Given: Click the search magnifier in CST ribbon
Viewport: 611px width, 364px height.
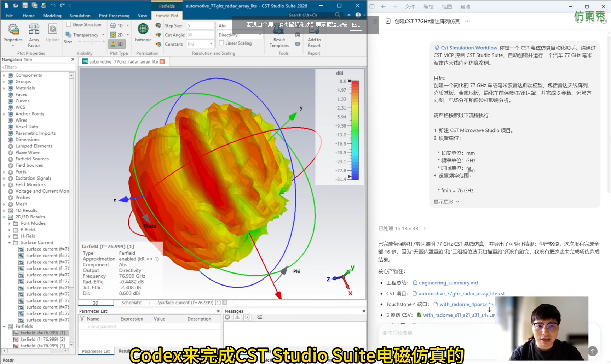Looking at the screenshot, I should point(338,15).
